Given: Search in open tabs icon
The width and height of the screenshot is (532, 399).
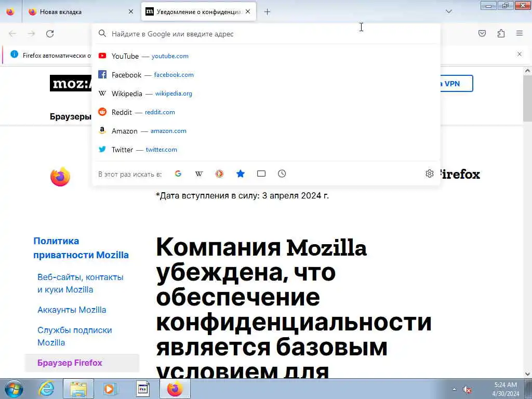Looking at the screenshot, I should pyautogui.click(x=261, y=174).
